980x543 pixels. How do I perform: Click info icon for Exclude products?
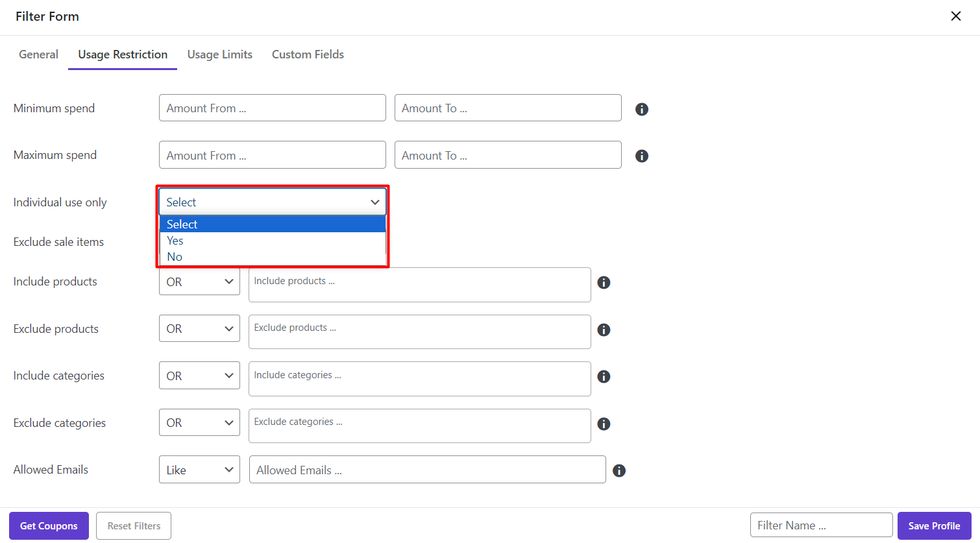(604, 330)
